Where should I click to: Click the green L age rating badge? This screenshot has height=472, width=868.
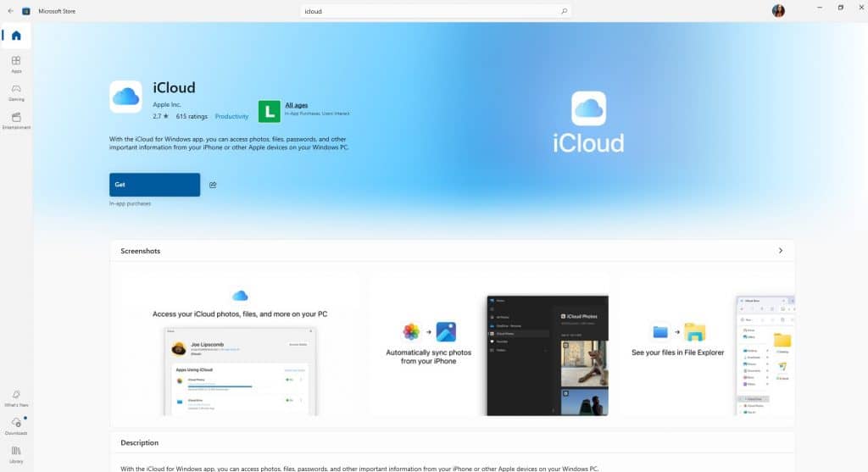coord(270,112)
